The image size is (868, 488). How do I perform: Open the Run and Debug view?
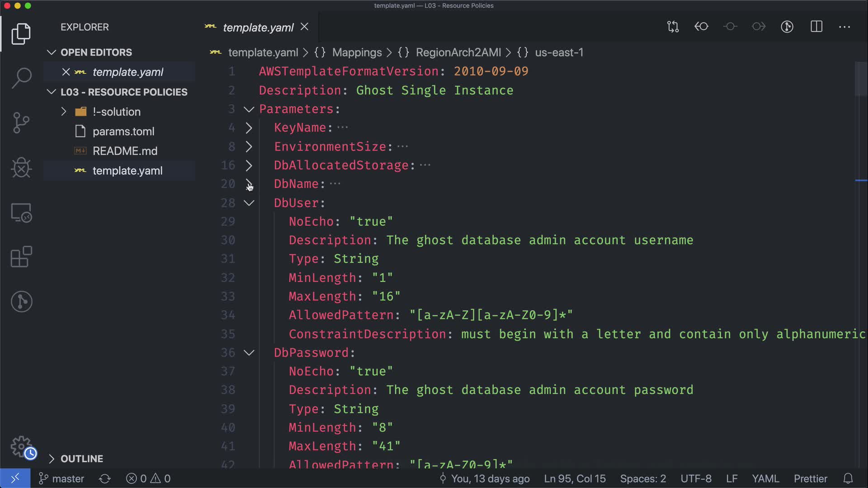click(21, 168)
